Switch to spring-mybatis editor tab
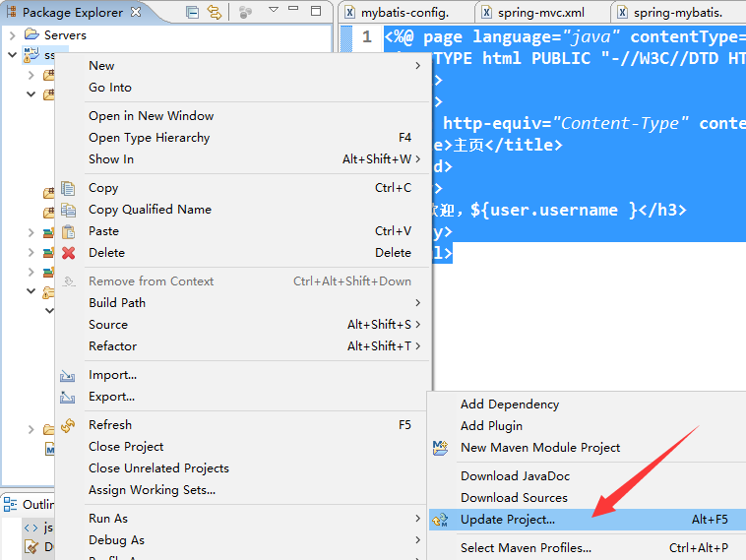The height and width of the screenshot is (560, 746). pos(679,13)
